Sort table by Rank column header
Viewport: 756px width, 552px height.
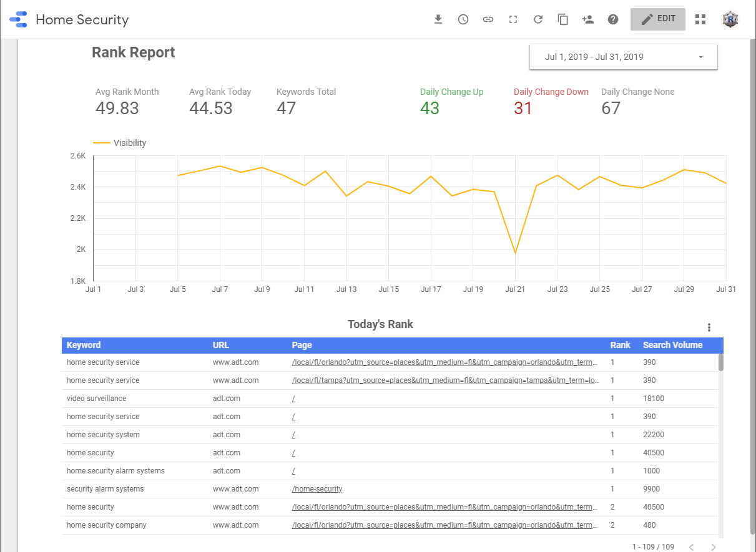pos(620,345)
